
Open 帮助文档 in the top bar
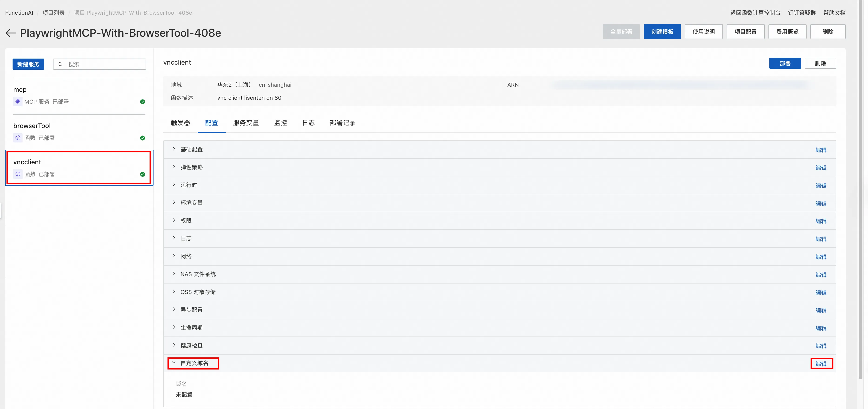point(835,13)
